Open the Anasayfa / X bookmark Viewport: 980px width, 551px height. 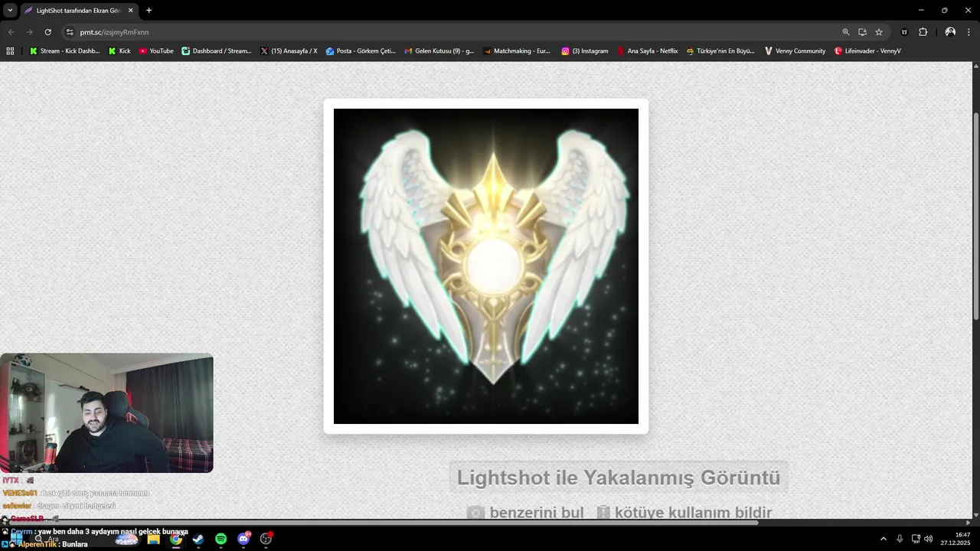point(289,51)
